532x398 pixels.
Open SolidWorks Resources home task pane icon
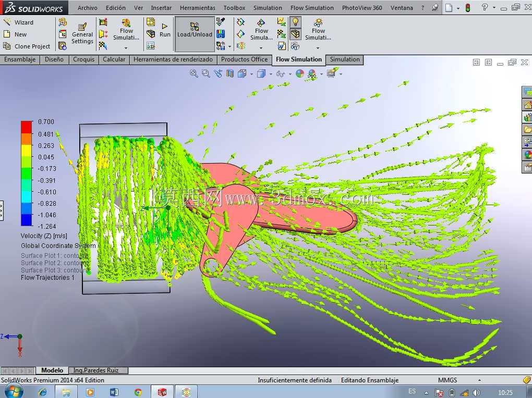[527, 105]
